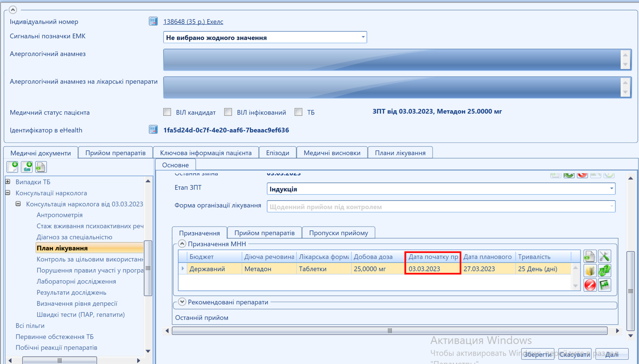Screen dimensions: 639x364
Task: Click the Далі button
Action: [612, 354]
